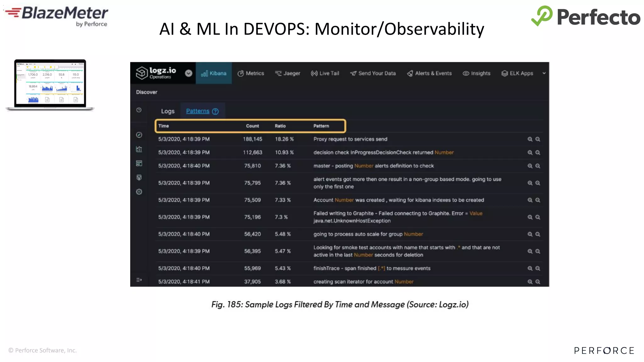The width and height of the screenshot is (644, 362).
Task: Click the Patterns help question-mark icon
Action: (x=215, y=111)
